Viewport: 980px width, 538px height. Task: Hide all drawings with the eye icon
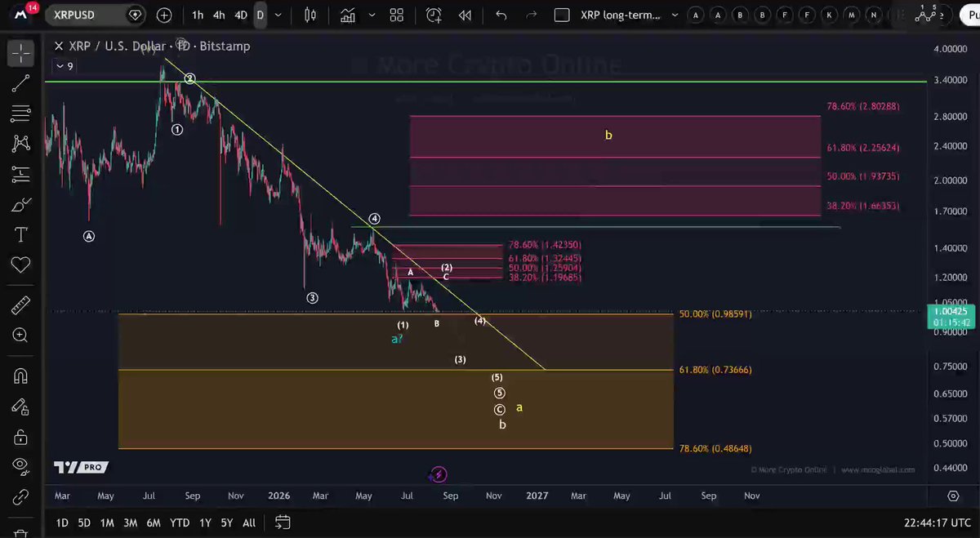pyautogui.click(x=20, y=466)
